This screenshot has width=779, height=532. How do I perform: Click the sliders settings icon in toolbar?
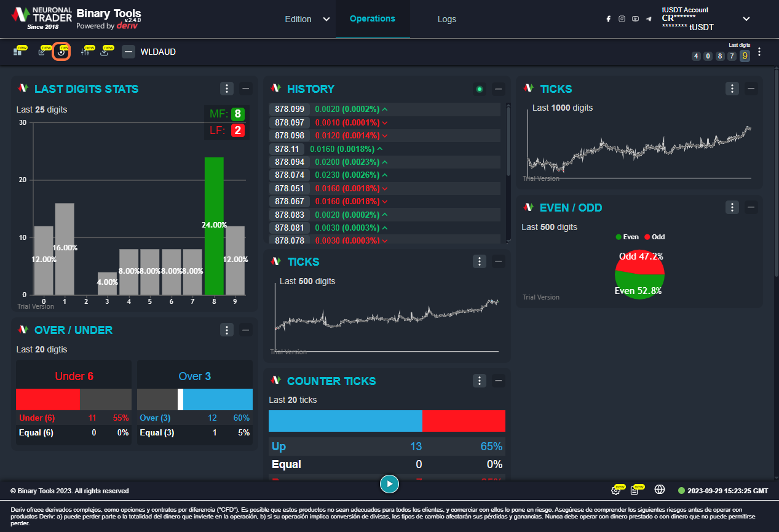point(85,52)
